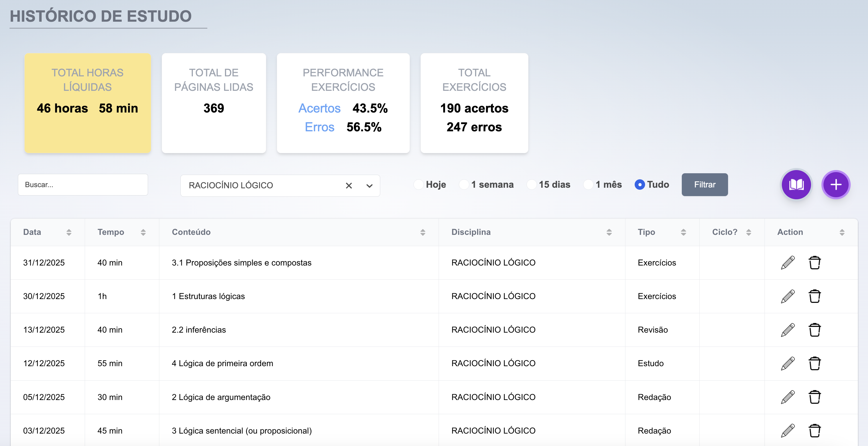
Task: Delete the 12/12/2025 Lógica de primeira ordem entry
Action: coord(815,363)
